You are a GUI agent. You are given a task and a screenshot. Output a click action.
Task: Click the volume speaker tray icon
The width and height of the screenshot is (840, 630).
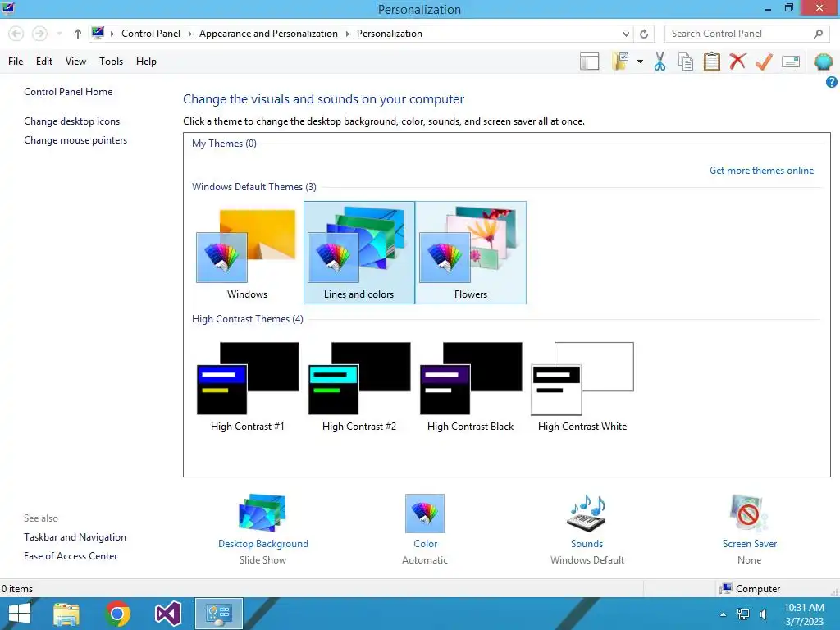pyautogui.click(x=764, y=614)
